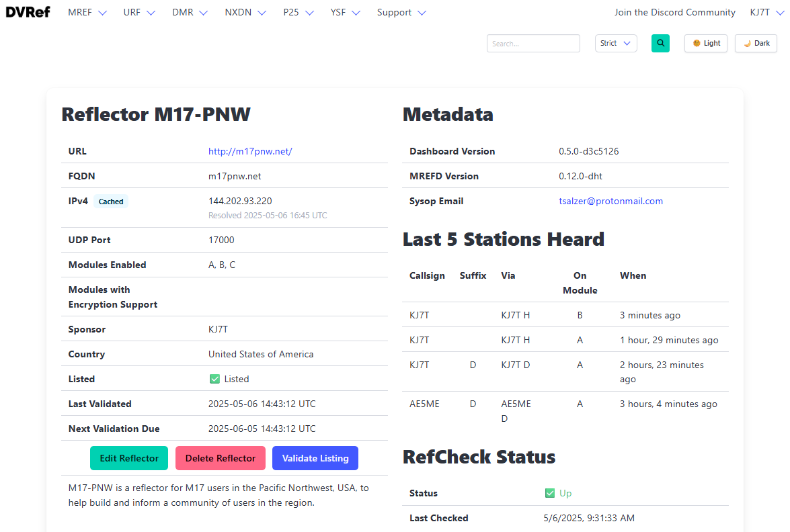
Task: Click Join the Discord Community link
Action: [x=674, y=13]
